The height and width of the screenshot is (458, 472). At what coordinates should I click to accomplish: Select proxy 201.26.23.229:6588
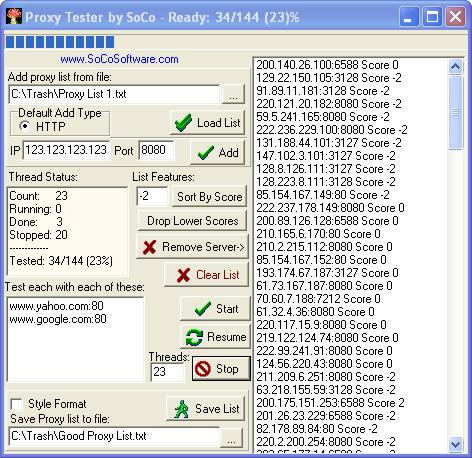(x=326, y=416)
